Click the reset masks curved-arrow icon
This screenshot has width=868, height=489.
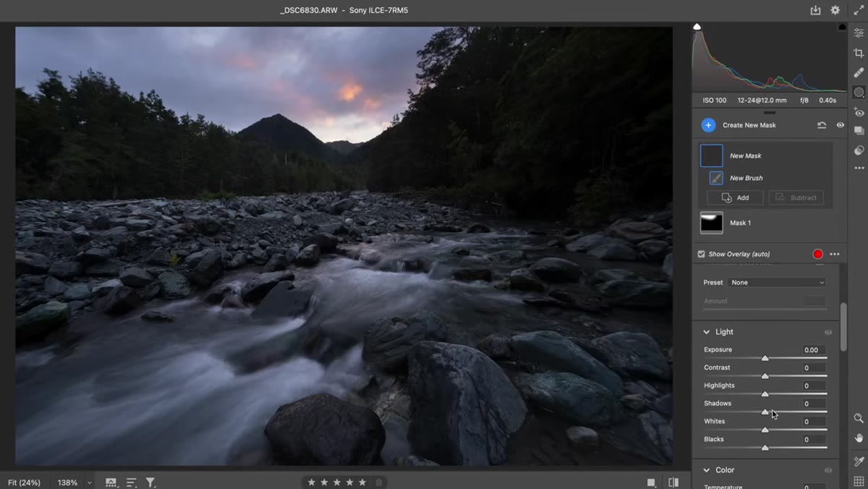pos(822,125)
